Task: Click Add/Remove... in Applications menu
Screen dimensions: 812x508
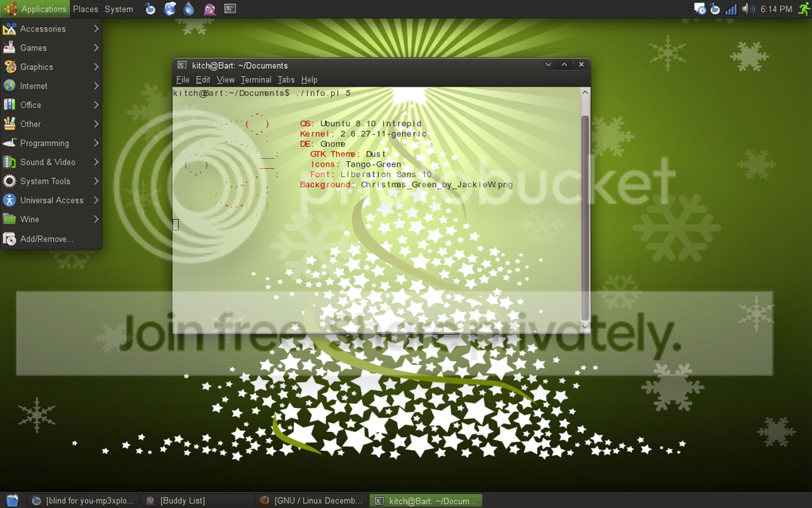Action: (x=46, y=239)
